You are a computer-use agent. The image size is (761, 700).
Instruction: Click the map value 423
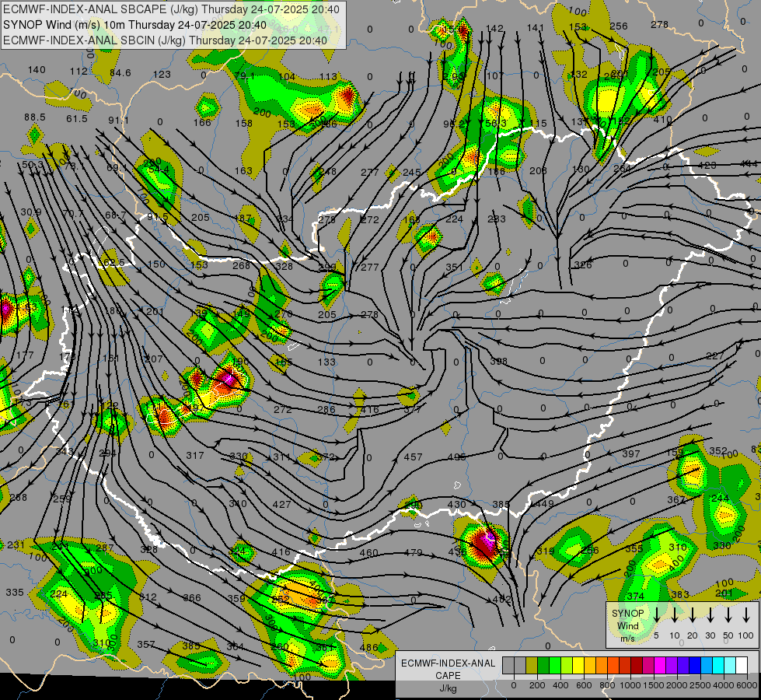pos(707,165)
